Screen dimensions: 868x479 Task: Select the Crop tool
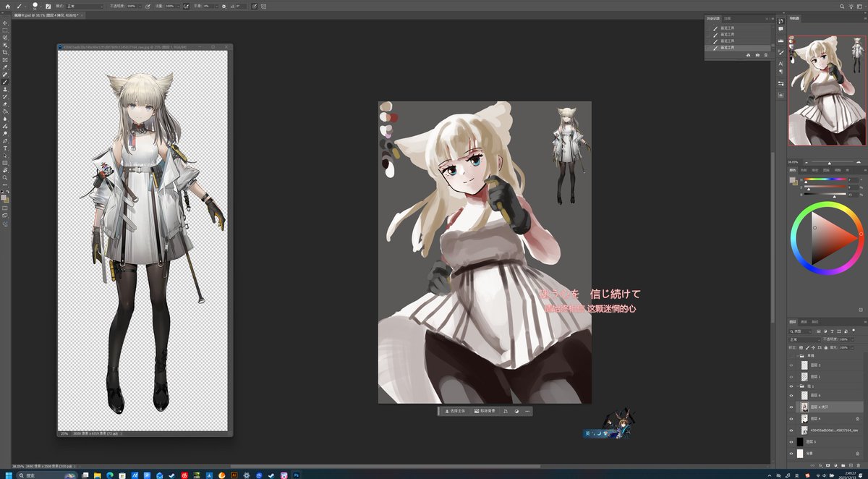(6, 52)
